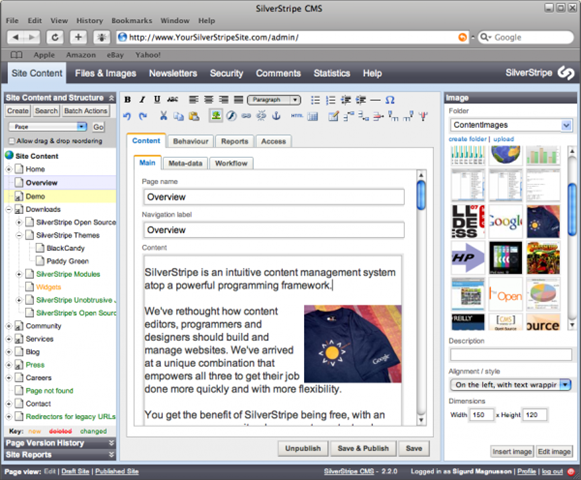Expand the Home tree node
The image size is (581, 480).
tap(9, 169)
